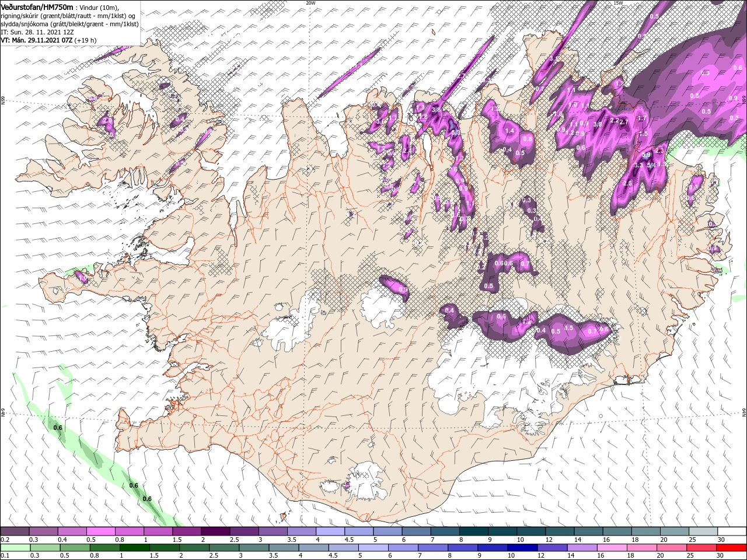Screen dimensions: 747x560
Task: Click the bright red 30 rain-scale swatch
Action: point(731,548)
